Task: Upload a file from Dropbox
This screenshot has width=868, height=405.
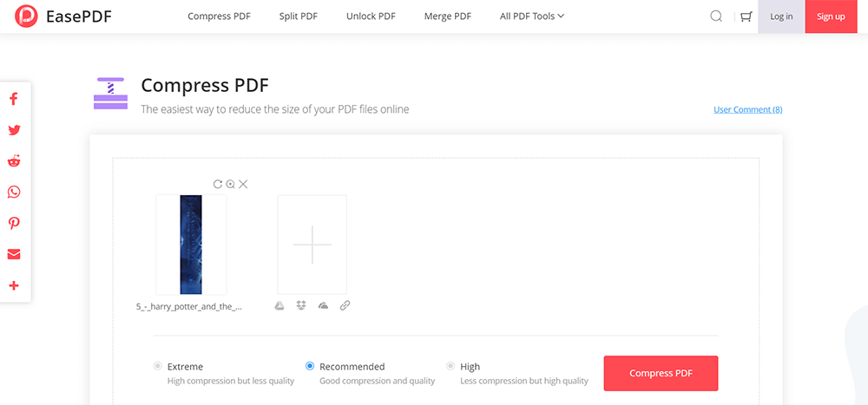Action: pos(301,305)
